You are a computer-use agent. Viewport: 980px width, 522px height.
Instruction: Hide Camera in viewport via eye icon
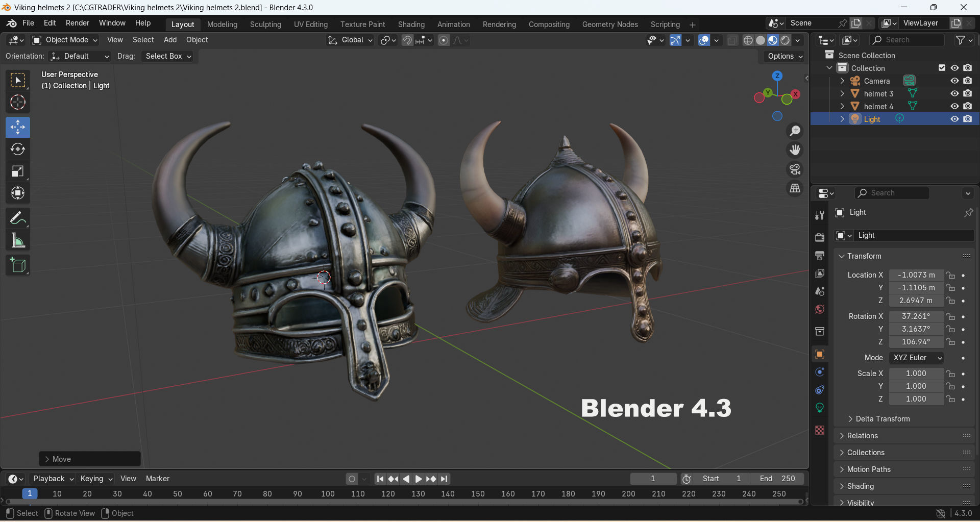954,81
